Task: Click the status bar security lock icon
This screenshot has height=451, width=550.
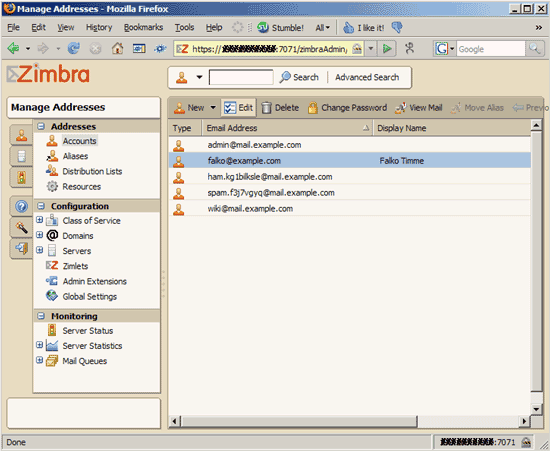Action: (526, 442)
